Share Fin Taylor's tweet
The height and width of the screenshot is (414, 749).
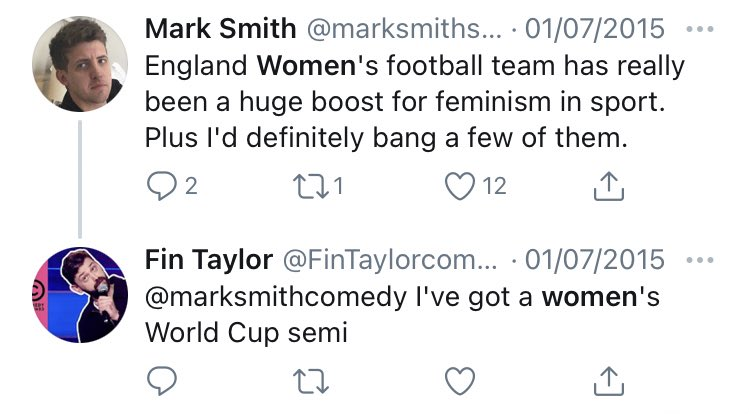tap(609, 380)
